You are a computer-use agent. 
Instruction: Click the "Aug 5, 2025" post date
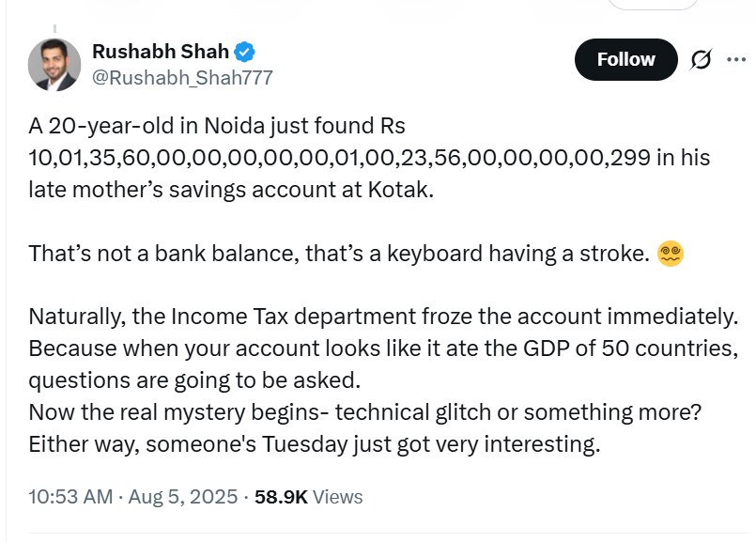[x=185, y=497]
